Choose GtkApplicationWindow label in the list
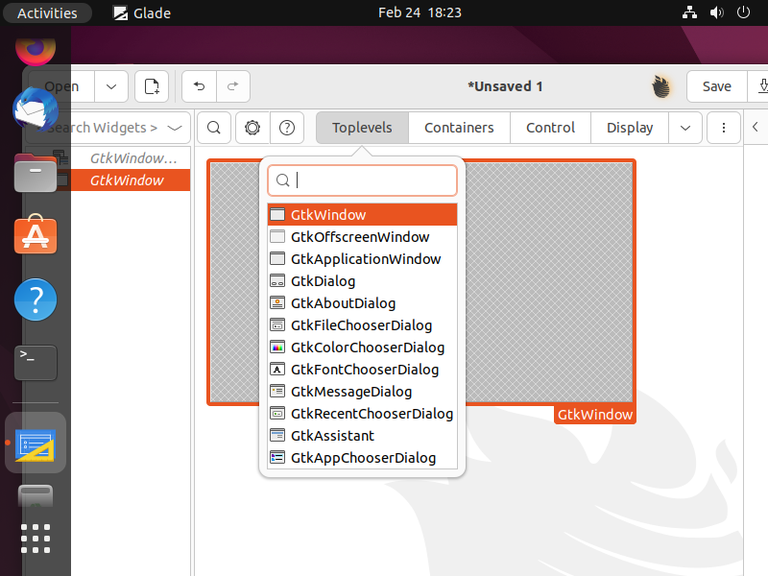Screen dimensions: 768x576 (366, 259)
